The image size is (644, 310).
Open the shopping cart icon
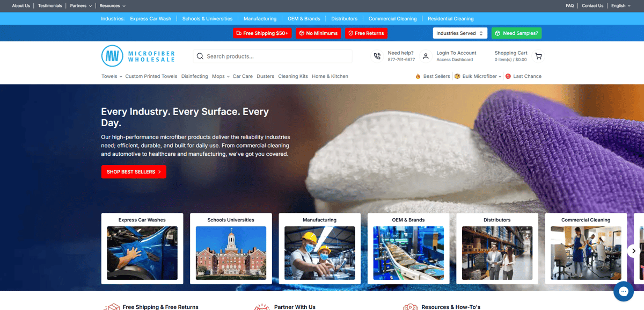pos(538,56)
